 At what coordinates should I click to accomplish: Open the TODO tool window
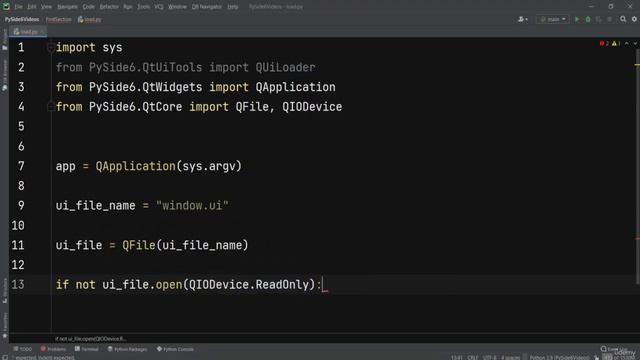click(22, 349)
